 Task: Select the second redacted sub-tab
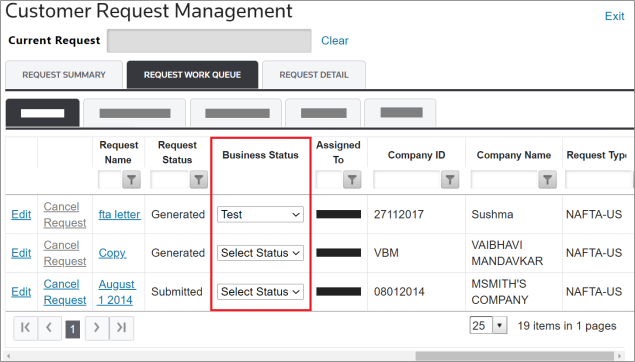(x=134, y=113)
